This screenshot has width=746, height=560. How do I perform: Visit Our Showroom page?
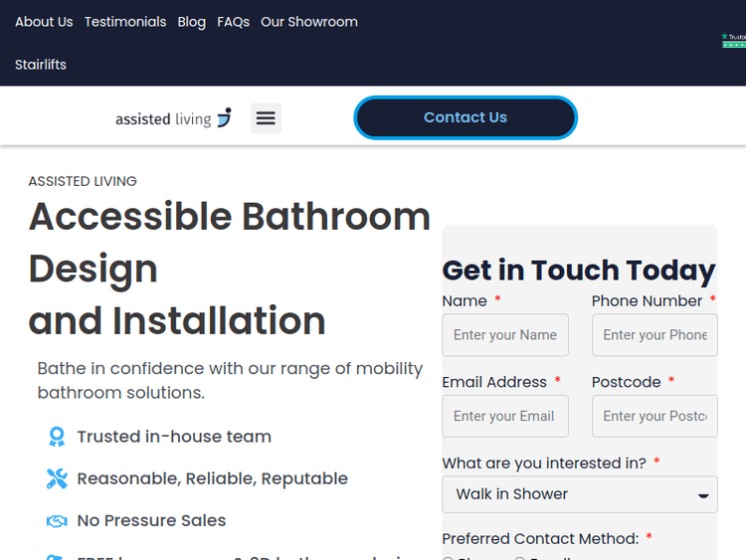pos(309,22)
